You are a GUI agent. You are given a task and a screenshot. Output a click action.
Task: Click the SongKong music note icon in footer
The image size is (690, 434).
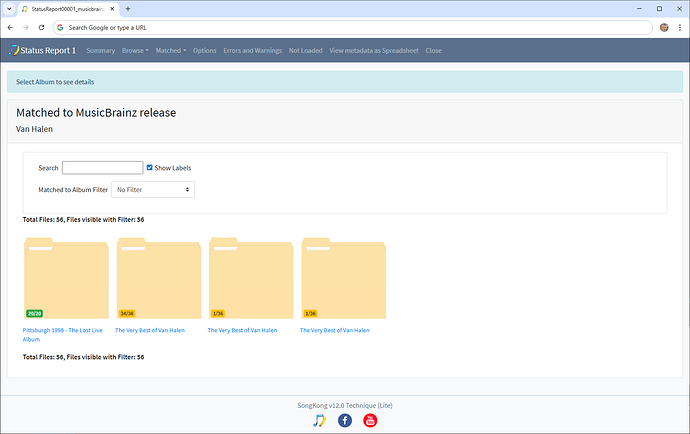(319, 420)
